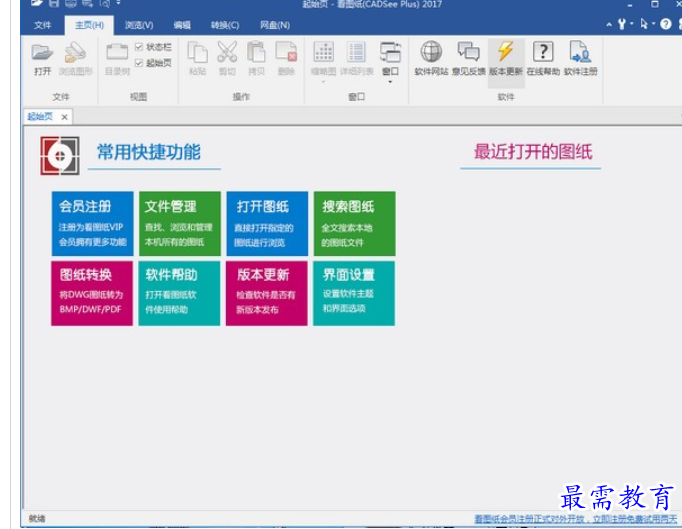
Task: Click the 版本更新 magenta tile
Action: point(267,293)
